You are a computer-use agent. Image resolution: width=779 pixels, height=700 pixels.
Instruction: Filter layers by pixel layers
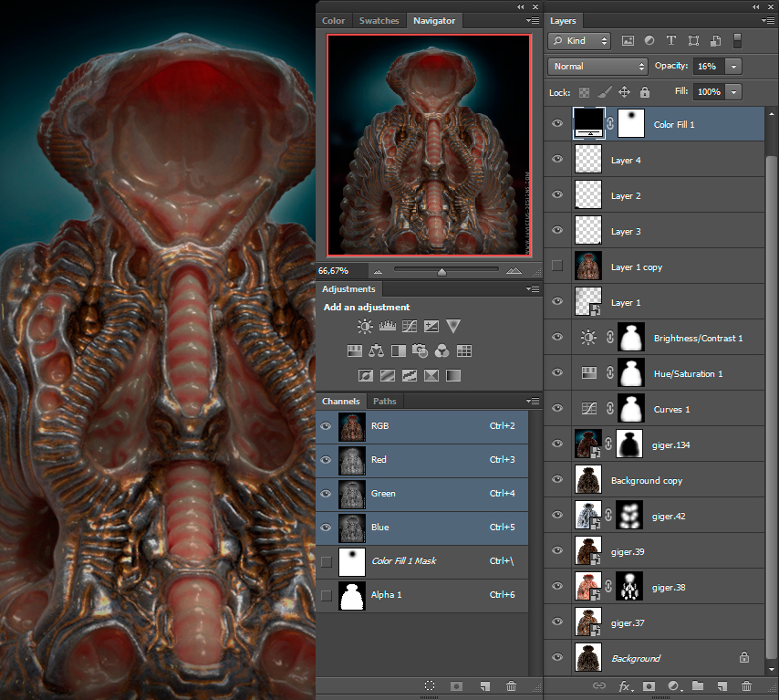click(628, 41)
